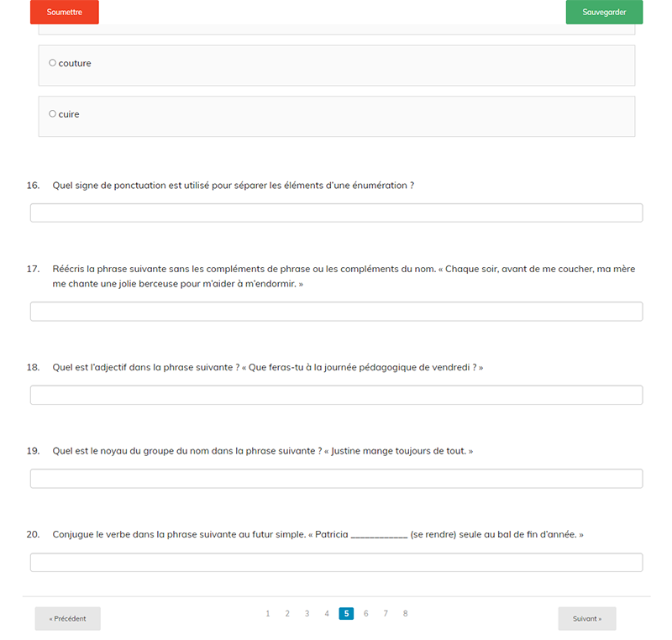Click the highlighted current page 5
Viewport: 672px width, 640px height.
point(346,614)
